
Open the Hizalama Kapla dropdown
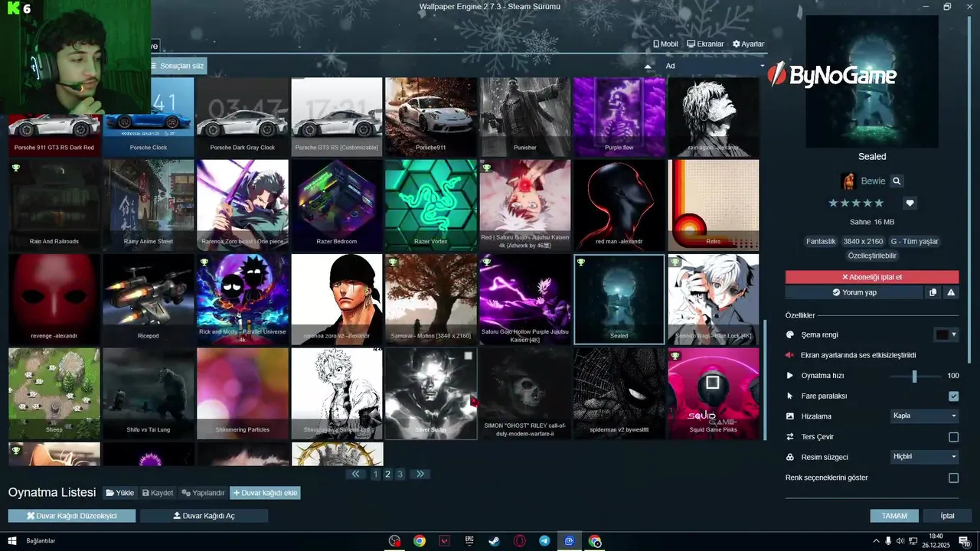point(925,416)
